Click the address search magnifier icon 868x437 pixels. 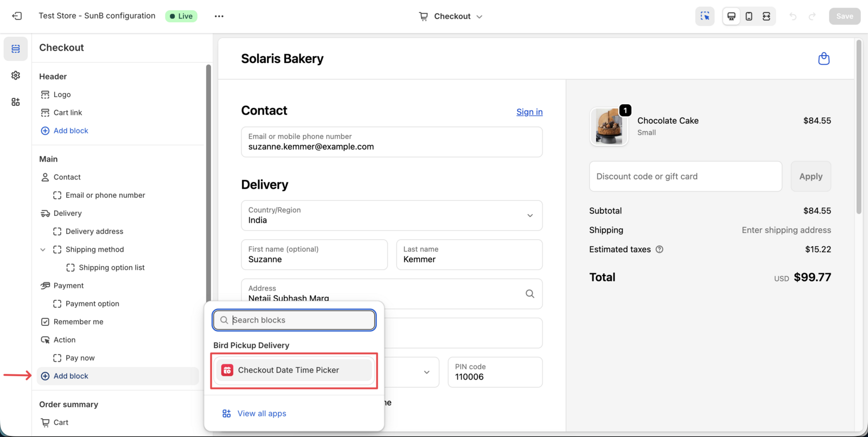click(x=530, y=294)
